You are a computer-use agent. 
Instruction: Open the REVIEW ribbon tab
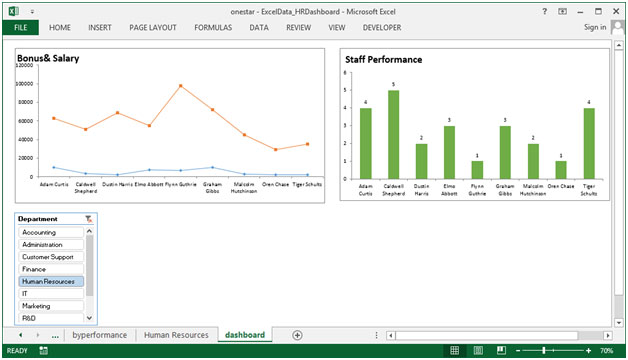click(x=298, y=28)
